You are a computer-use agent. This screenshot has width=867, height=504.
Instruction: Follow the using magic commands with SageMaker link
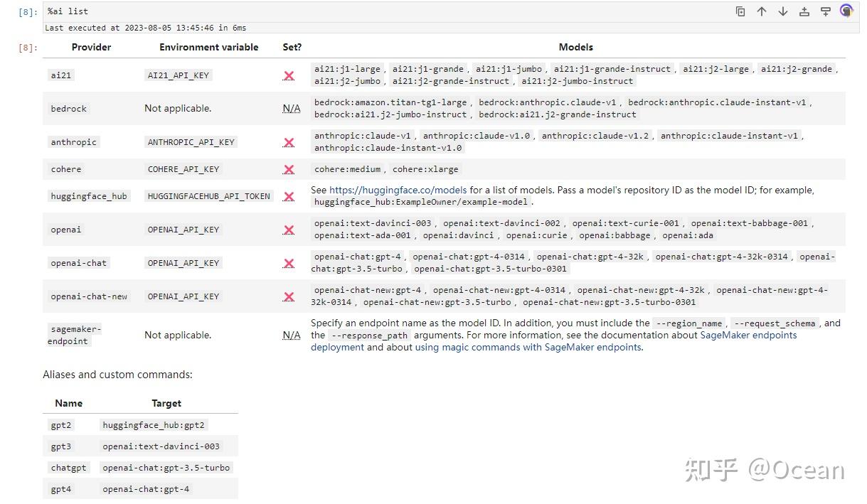click(528, 347)
